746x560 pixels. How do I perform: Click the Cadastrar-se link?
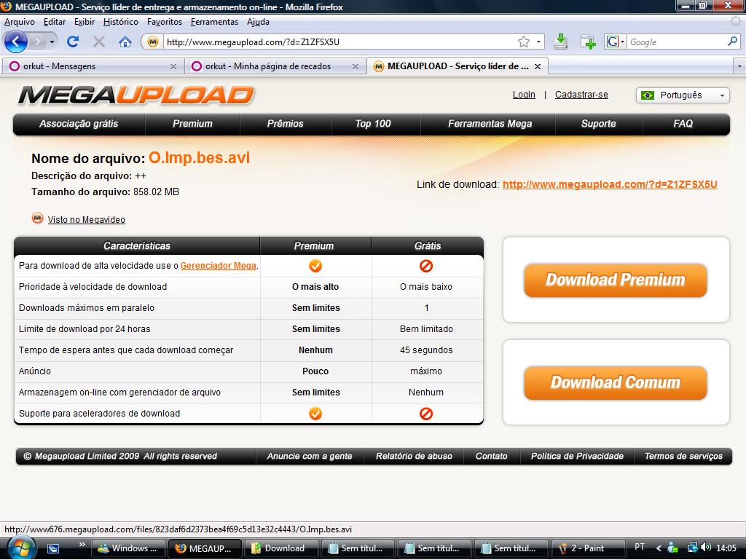(581, 95)
